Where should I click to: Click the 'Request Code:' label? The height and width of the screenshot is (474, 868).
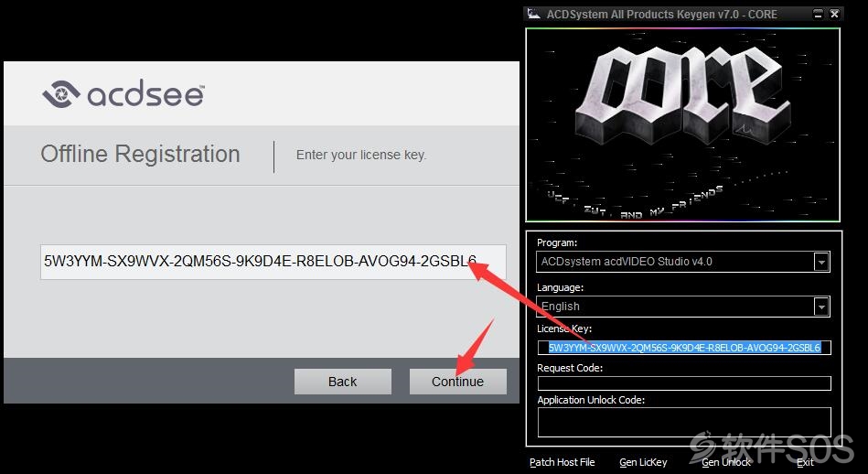point(570,368)
